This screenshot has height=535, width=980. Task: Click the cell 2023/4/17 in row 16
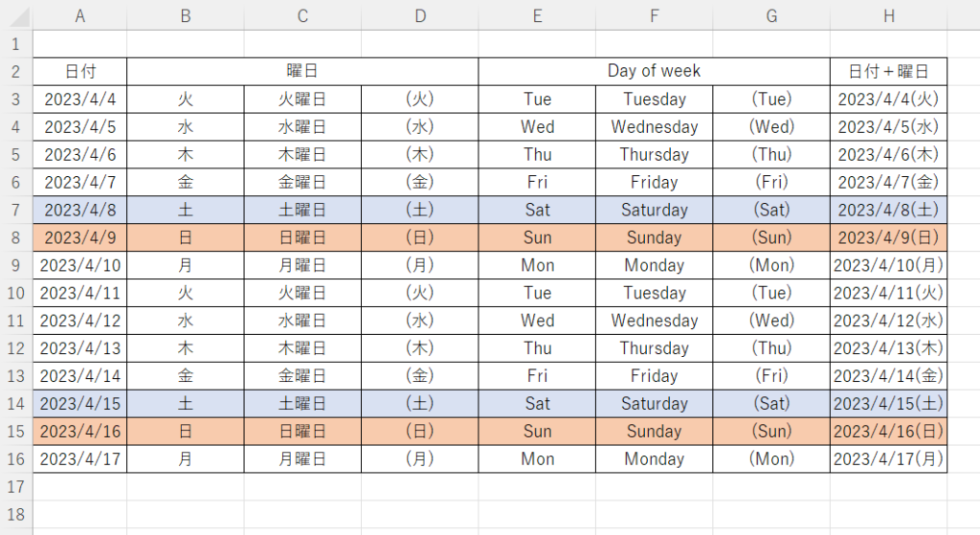(79, 459)
